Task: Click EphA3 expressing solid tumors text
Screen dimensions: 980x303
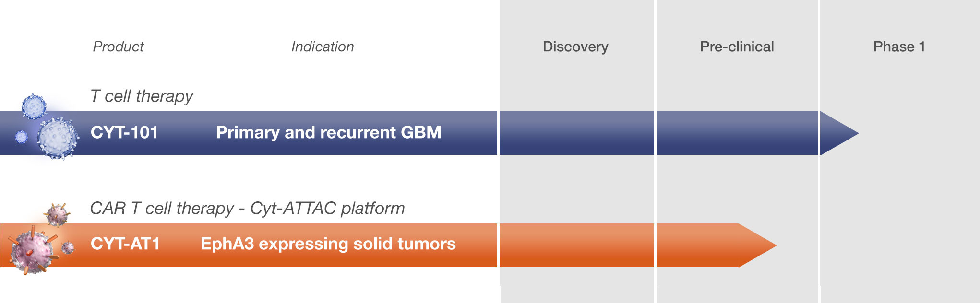Action: 328,244
